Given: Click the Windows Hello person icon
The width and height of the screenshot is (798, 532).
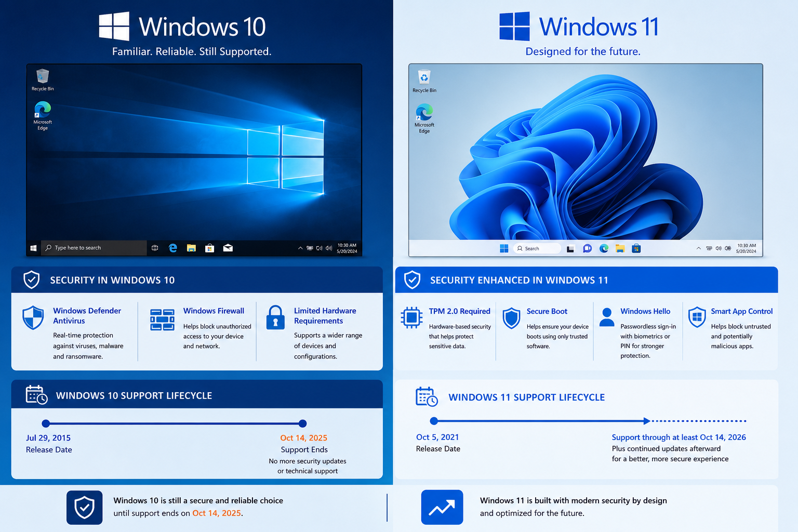Looking at the screenshot, I should point(606,317).
